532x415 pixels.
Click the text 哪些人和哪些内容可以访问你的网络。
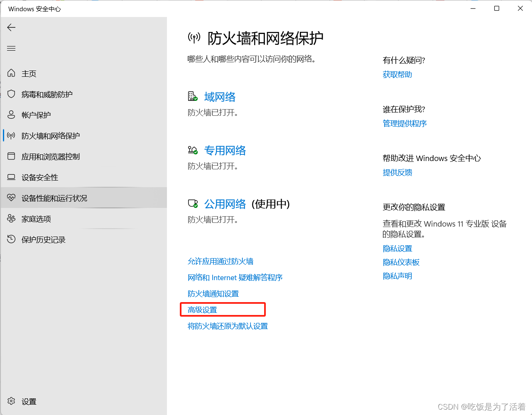point(252,59)
